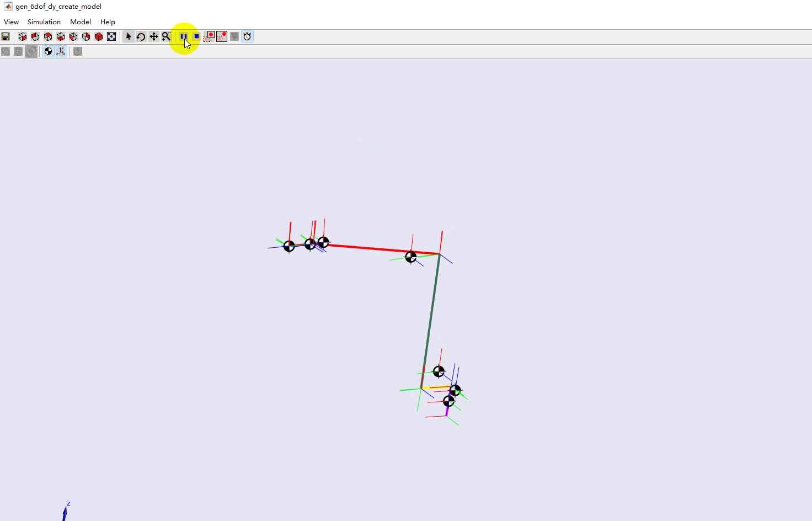Image resolution: width=812 pixels, height=521 pixels.
Task: Select the rotate view tool
Action: 141,36
